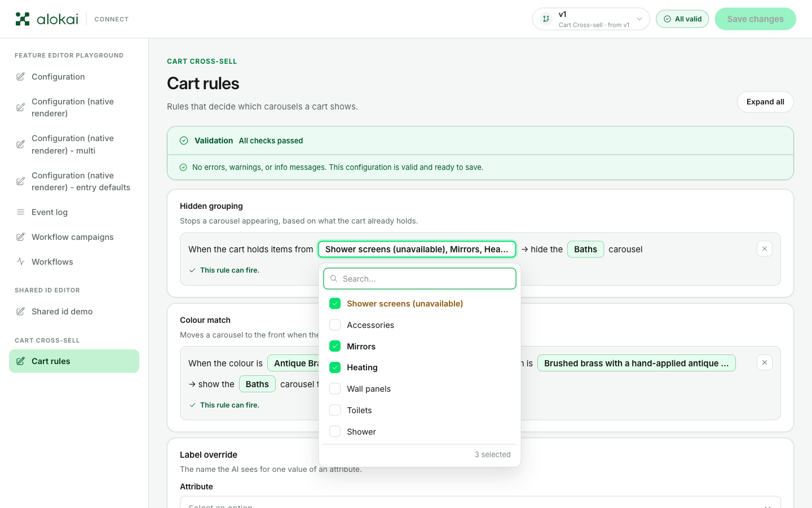Click the activity icon beside Workflows
The width and height of the screenshot is (812, 508).
(20, 262)
